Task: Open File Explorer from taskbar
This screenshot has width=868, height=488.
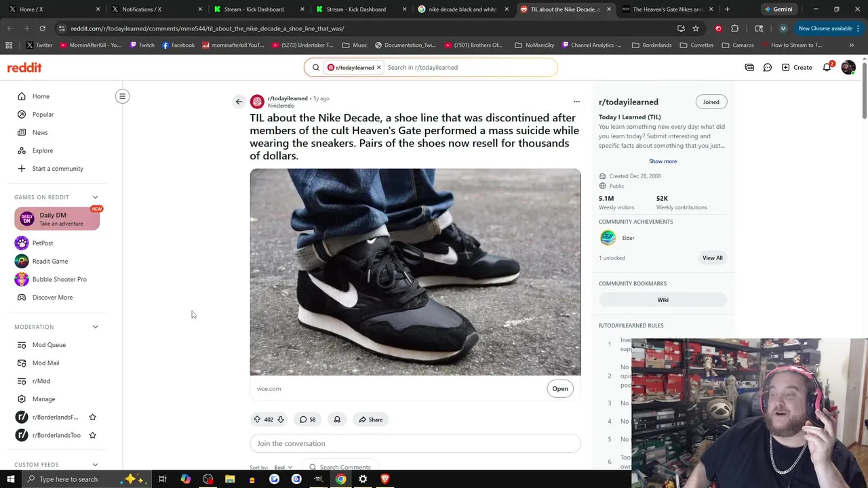Action: point(230,479)
